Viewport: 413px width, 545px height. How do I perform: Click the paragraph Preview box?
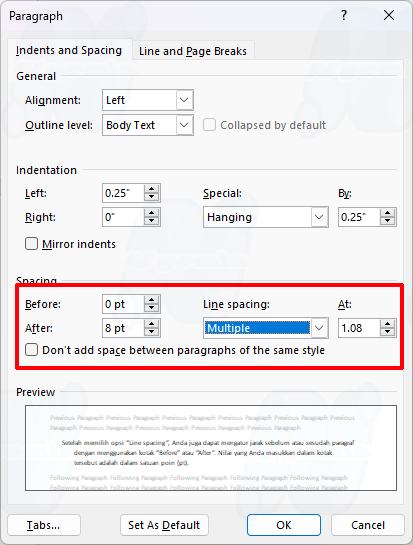coord(211,448)
